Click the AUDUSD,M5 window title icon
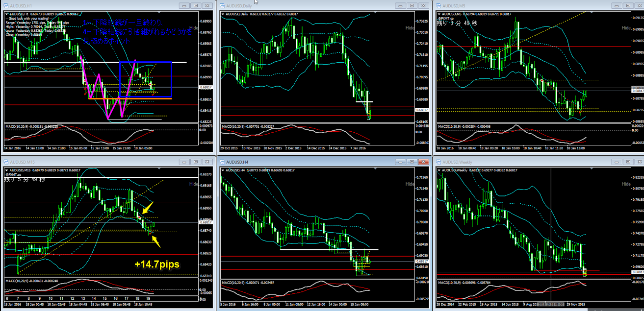 pos(437,5)
